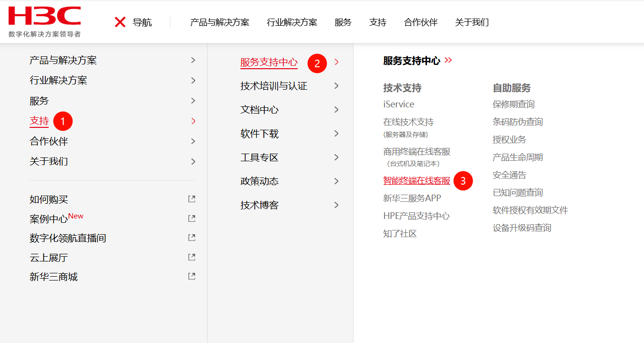This screenshot has height=343, width=644.
Task: Open 知了社区 link
Action: click(x=400, y=233)
